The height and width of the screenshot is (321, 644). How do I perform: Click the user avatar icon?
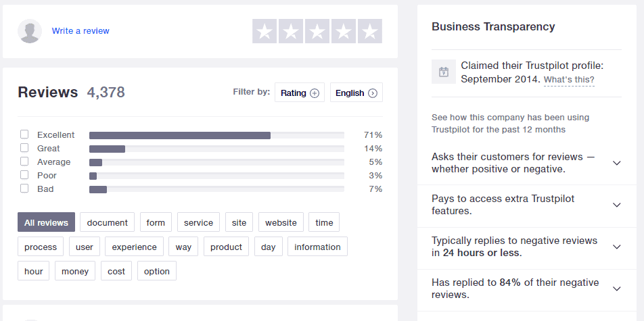[x=30, y=31]
